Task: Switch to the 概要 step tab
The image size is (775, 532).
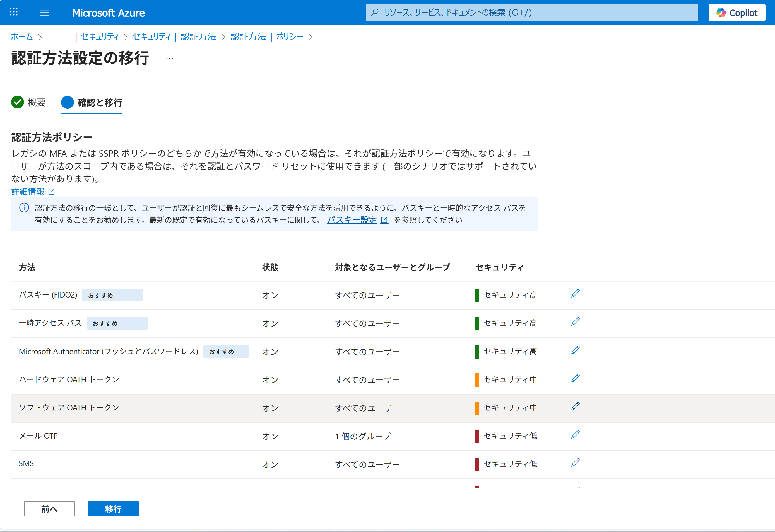Action: coord(29,102)
